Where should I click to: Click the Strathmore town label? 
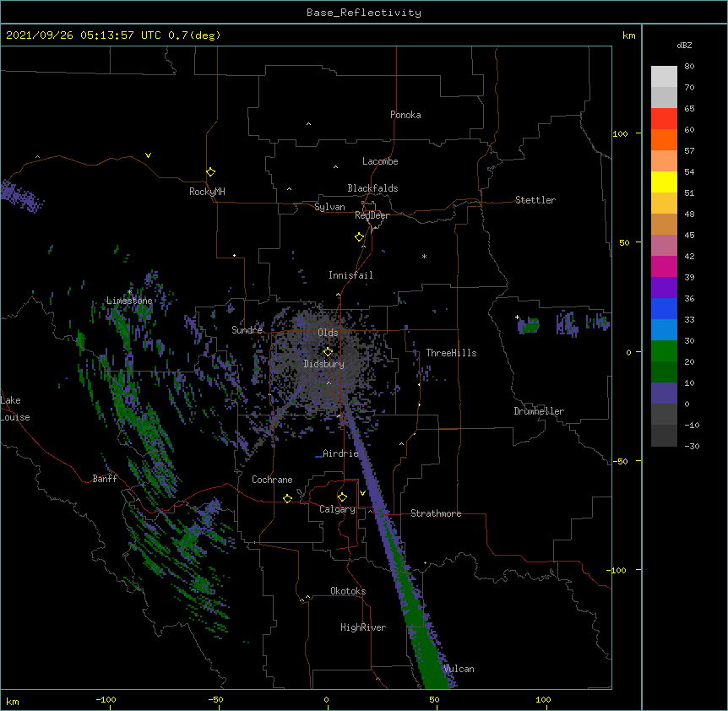436,513
